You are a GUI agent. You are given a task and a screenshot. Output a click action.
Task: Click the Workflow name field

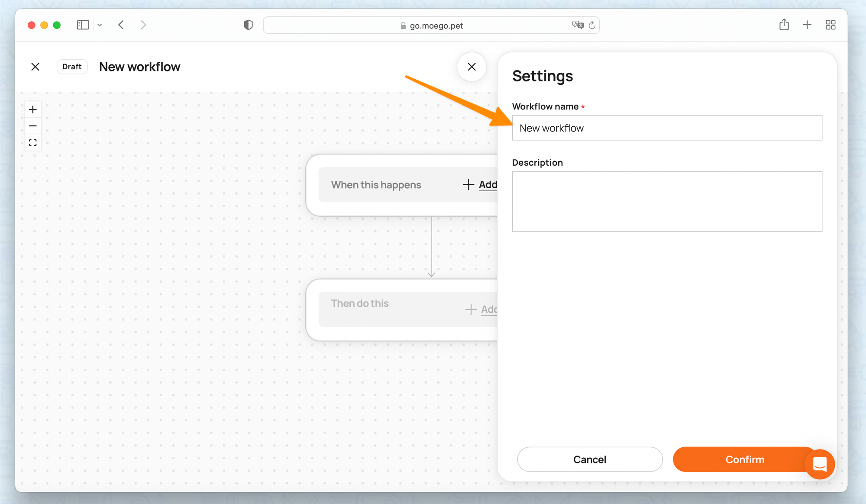tap(667, 128)
